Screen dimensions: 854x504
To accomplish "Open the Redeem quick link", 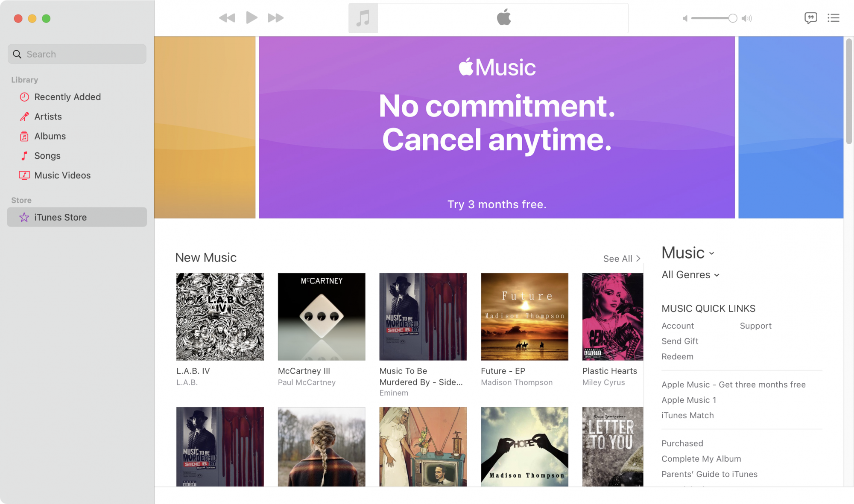I will (x=677, y=356).
